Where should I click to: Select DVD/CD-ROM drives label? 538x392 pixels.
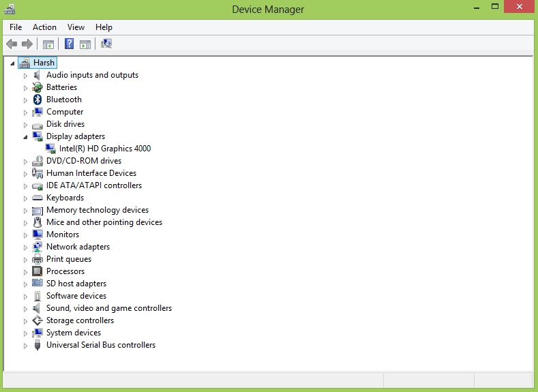pos(84,161)
